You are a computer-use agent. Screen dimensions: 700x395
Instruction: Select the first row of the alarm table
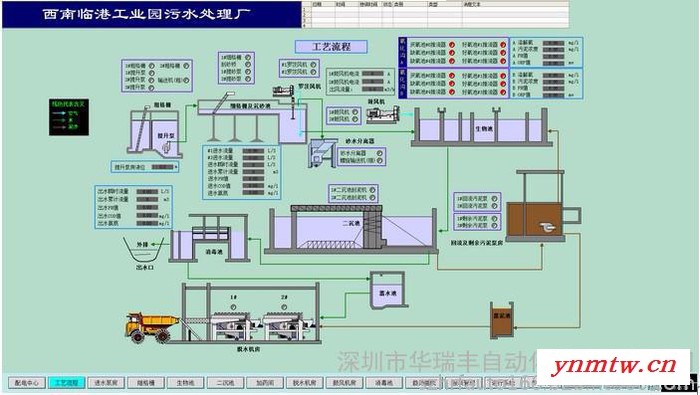coord(435,9)
